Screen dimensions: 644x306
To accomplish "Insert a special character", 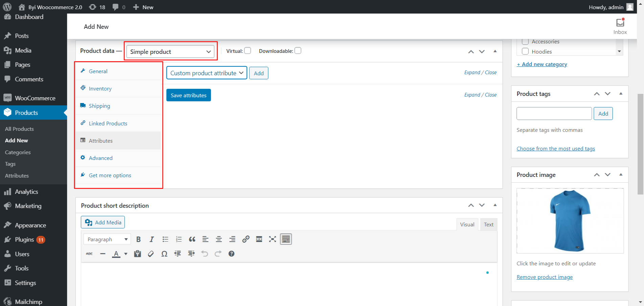I will coord(164,253).
